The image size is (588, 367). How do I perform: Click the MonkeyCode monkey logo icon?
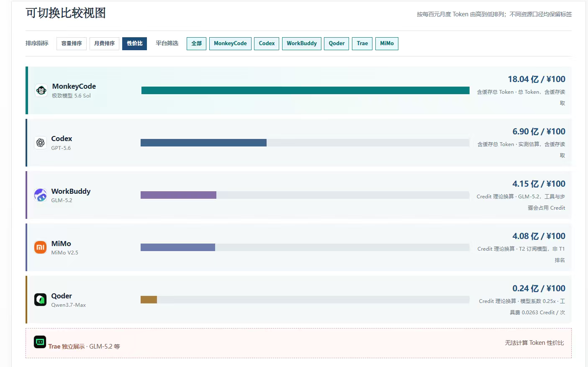click(x=41, y=90)
